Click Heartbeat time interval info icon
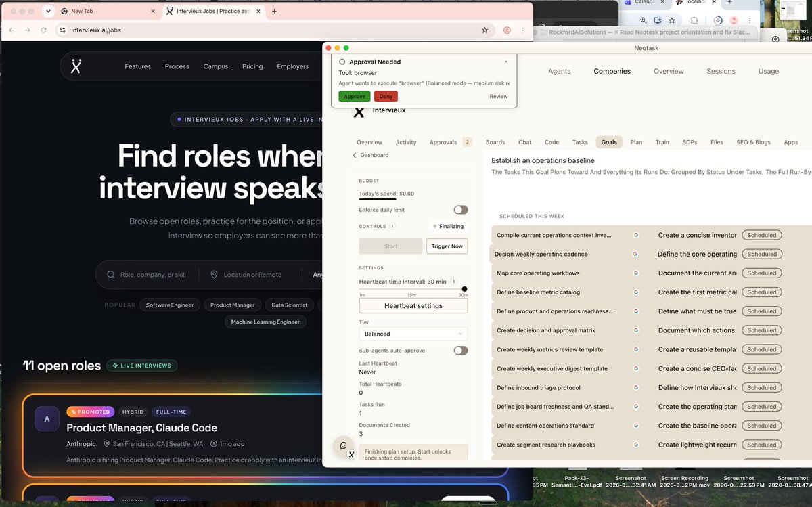Image resolution: width=812 pixels, height=507 pixels. (x=453, y=281)
